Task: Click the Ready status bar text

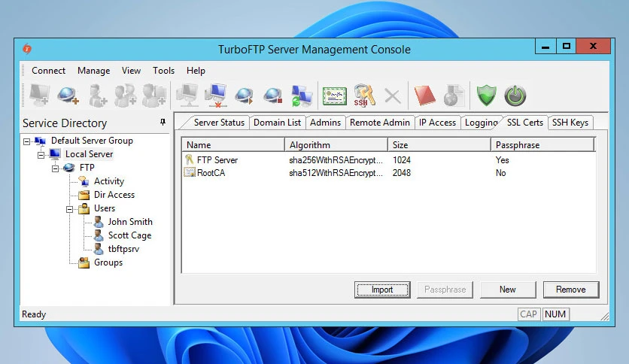Action: [34, 314]
